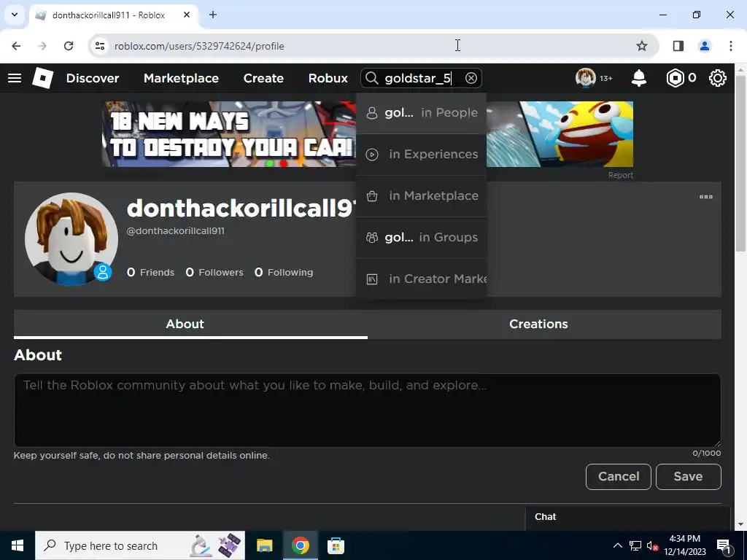
Task: Open the Robux balance icon
Action: [x=675, y=78]
